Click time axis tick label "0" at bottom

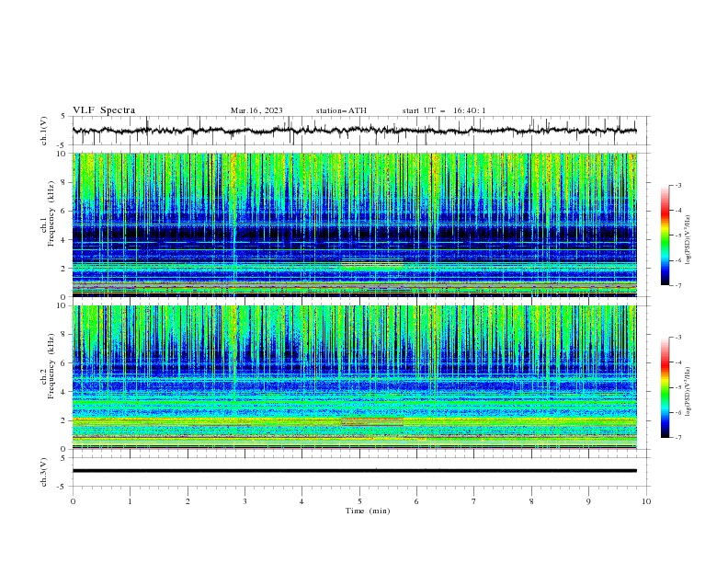73,501
